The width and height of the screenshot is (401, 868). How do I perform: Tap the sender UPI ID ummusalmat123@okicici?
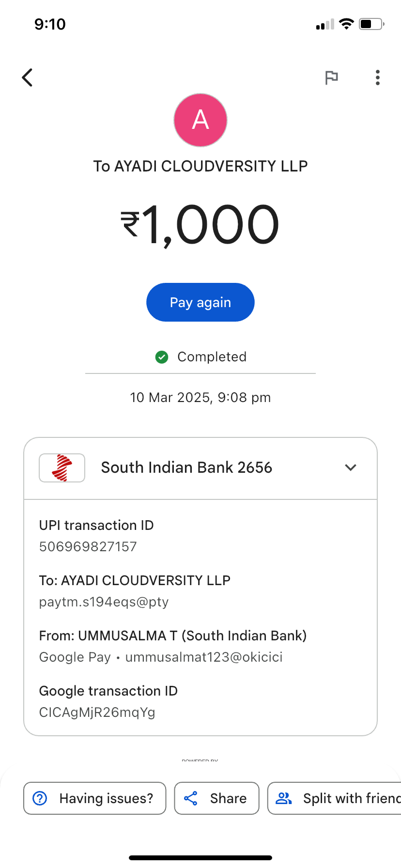[x=204, y=657]
